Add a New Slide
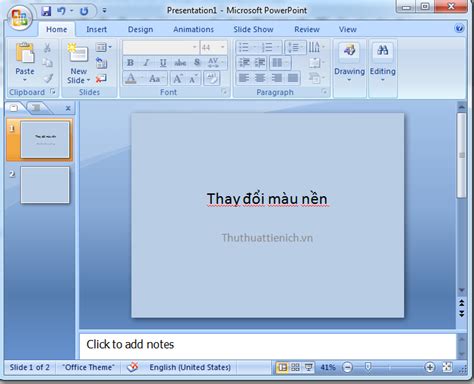The height and width of the screenshot is (384, 474). (78, 53)
